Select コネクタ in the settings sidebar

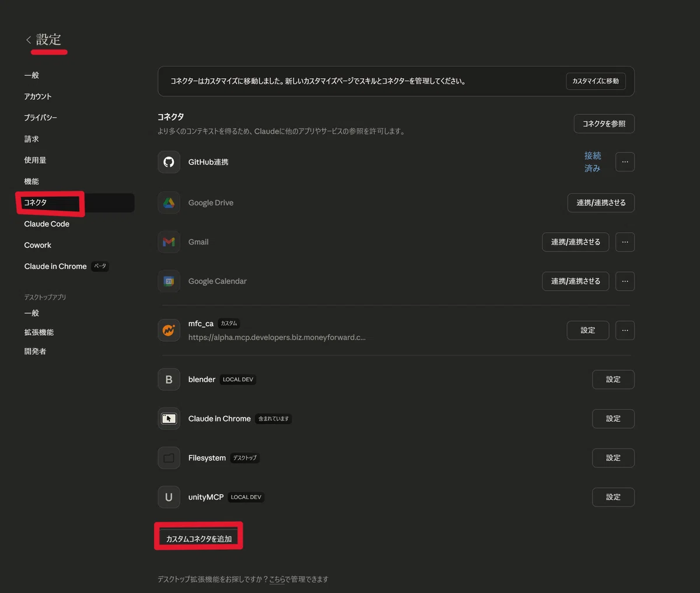[75, 203]
